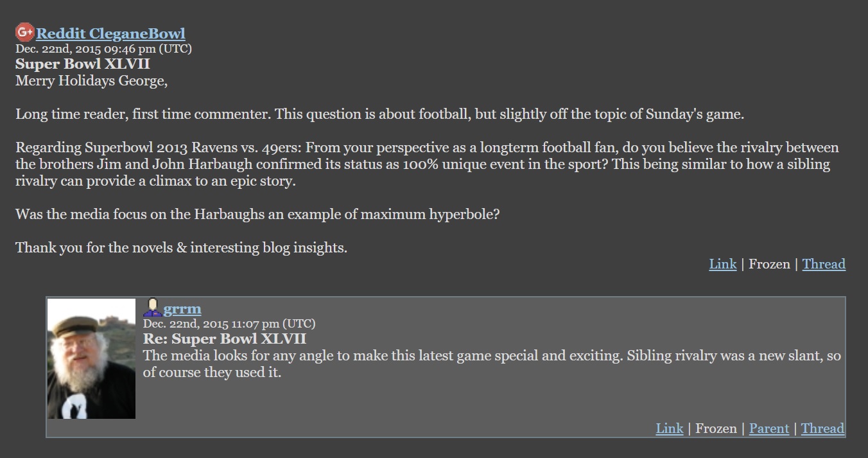Open Thread link in grrm's reply
868x458 pixels.
pos(822,428)
